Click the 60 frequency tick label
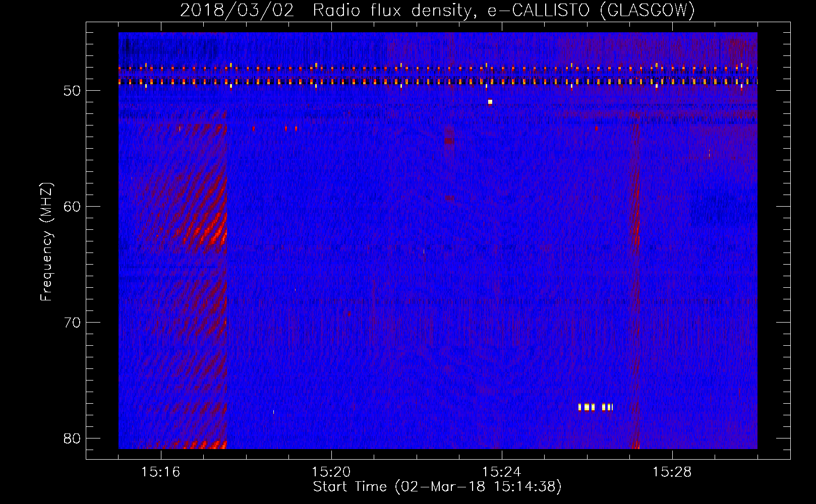Screen dimensions: 816x504 point(72,207)
